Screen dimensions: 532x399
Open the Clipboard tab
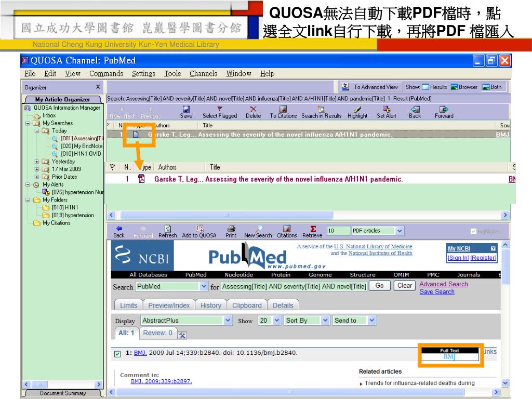tap(247, 305)
